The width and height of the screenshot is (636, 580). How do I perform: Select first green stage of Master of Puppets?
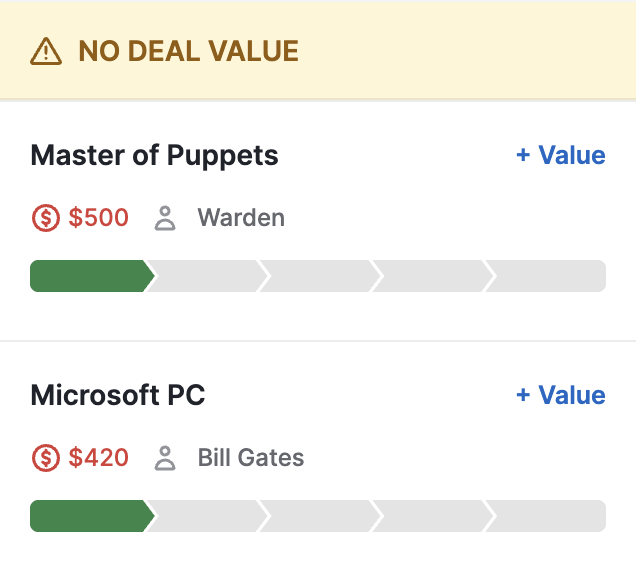[x=92, y=276]
